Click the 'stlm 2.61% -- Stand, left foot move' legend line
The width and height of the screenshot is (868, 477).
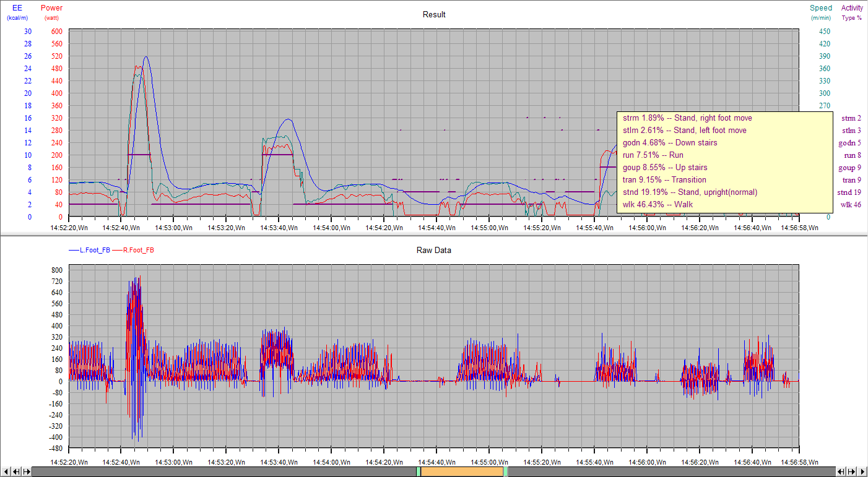(685, 130)
